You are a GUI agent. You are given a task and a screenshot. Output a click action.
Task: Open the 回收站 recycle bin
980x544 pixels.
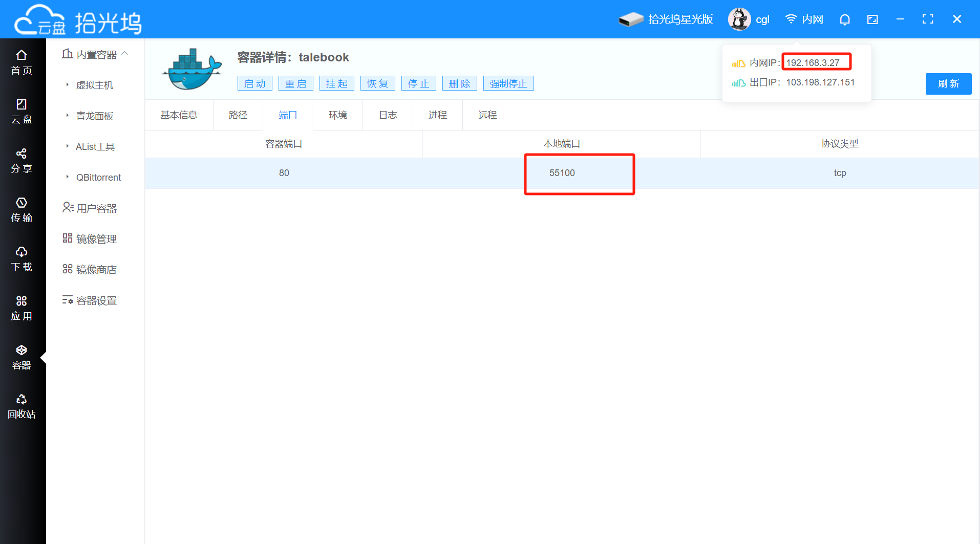click(22, 406)
